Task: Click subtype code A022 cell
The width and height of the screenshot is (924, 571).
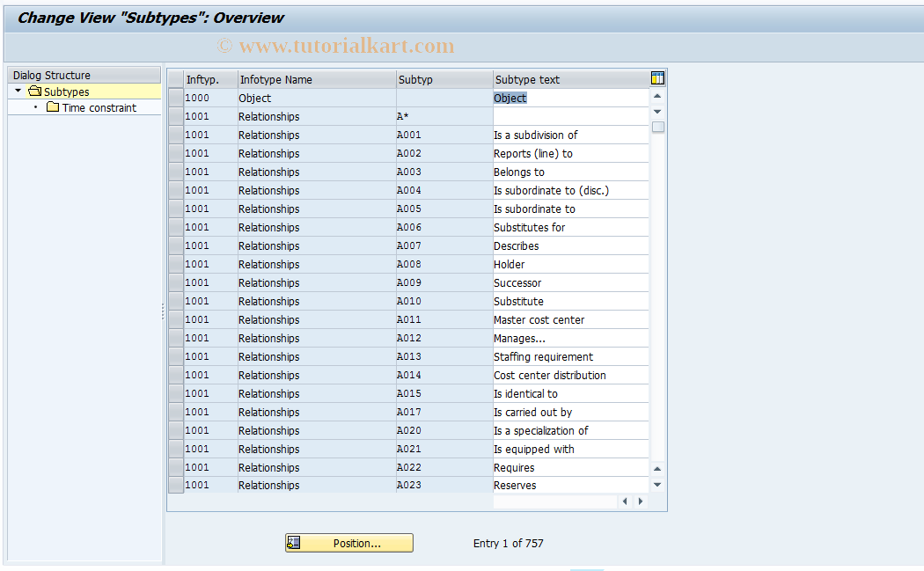Action: 444,467
